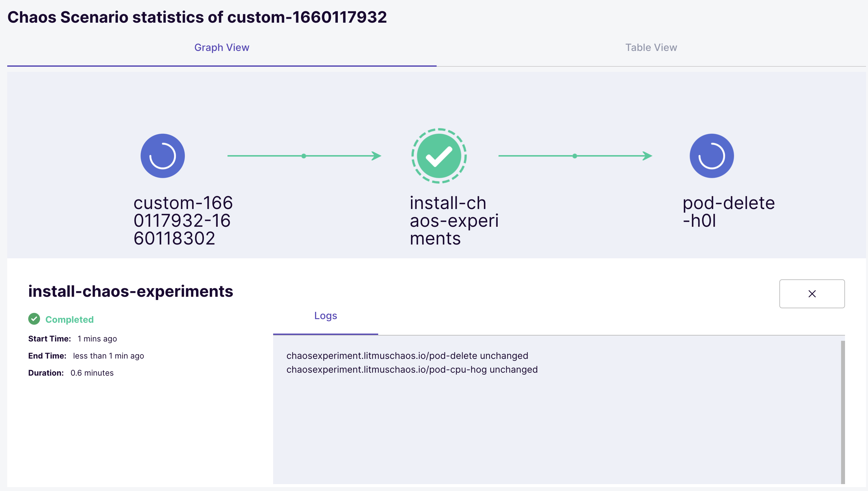Switch to the Graph View tab
Image resolution: width=868 pixels, height=491 pixels.
point(222,48)
